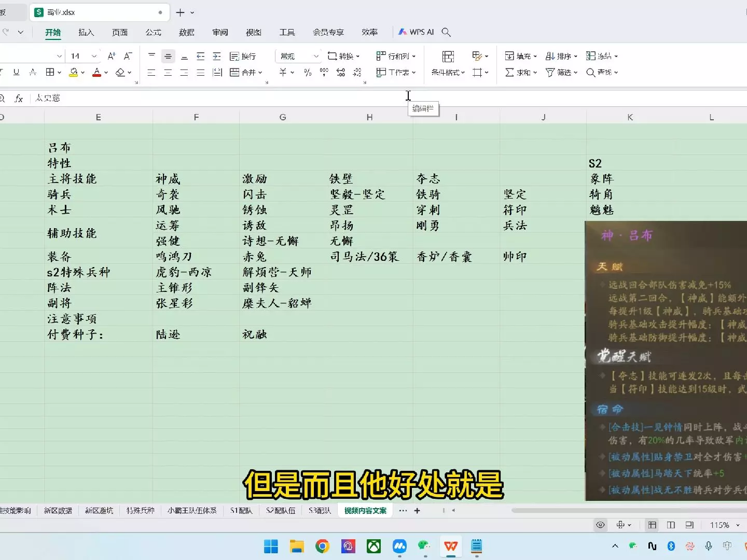Switch to the 特殊兵种 sheet tab
The image size is (747, 560).
point(141,511)
